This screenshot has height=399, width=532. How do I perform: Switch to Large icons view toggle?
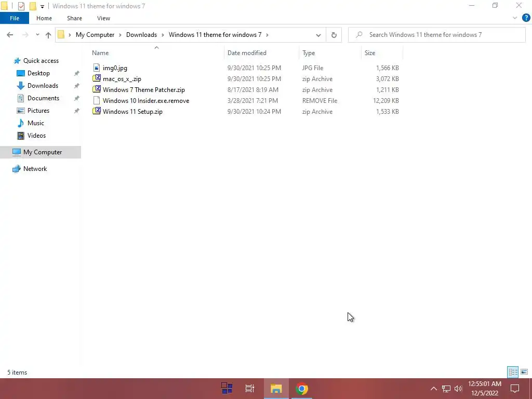click(x=524, y=372)
